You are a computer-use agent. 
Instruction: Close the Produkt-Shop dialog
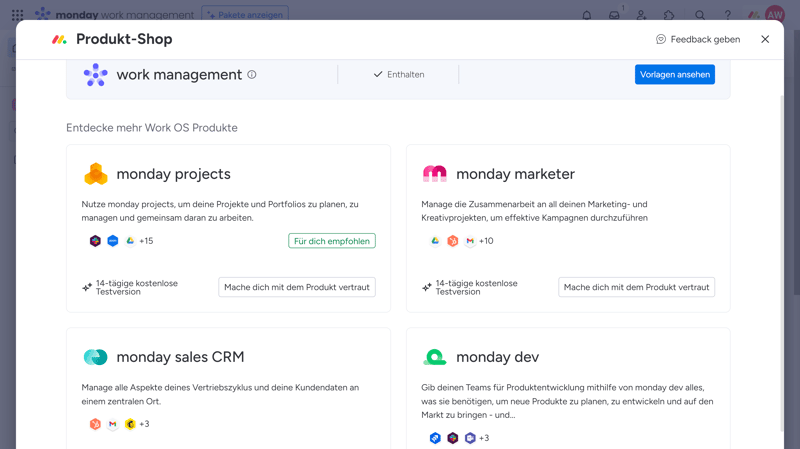pyautogui.click(x=765, y=39)
